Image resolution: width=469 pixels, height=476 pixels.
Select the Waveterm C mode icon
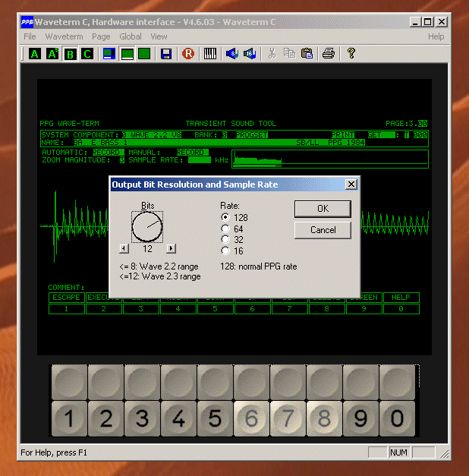click(x=87, y=54)
